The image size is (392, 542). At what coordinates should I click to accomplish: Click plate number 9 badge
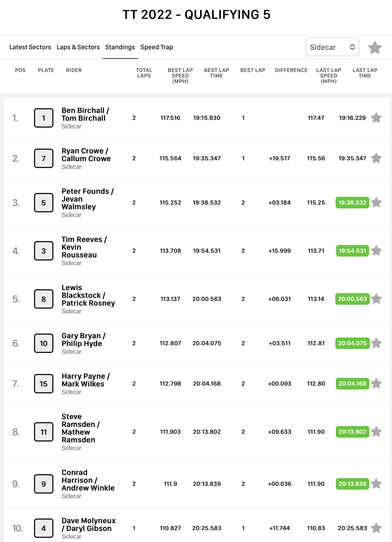pyautogui.click(x=44, y=484)
